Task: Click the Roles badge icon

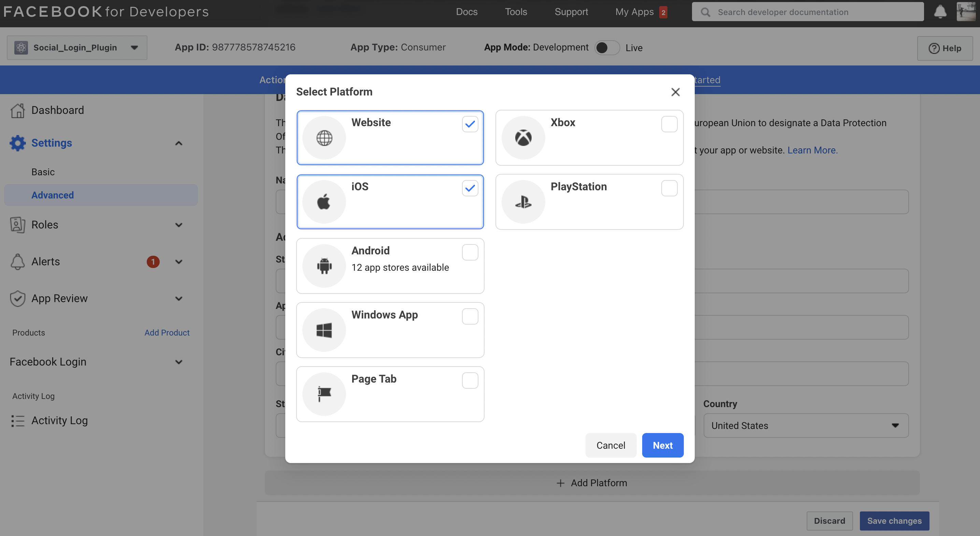Action: pos(17,225)
